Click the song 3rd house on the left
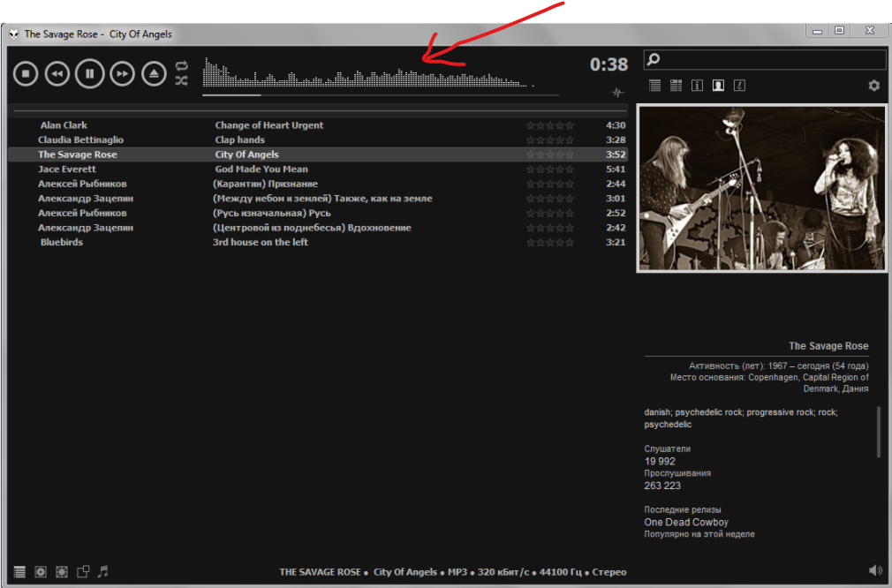This screenshot has height=588, width=892. [260, 242]
